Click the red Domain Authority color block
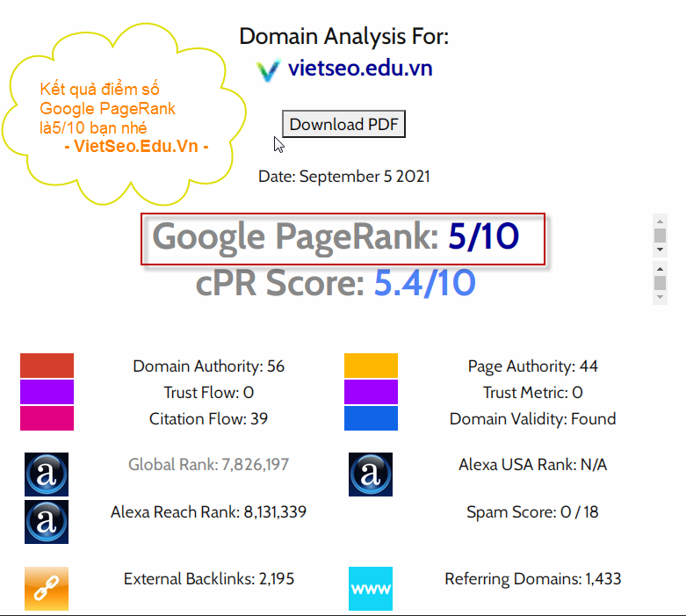Viewport: 686px width, 616px height. 47,366
